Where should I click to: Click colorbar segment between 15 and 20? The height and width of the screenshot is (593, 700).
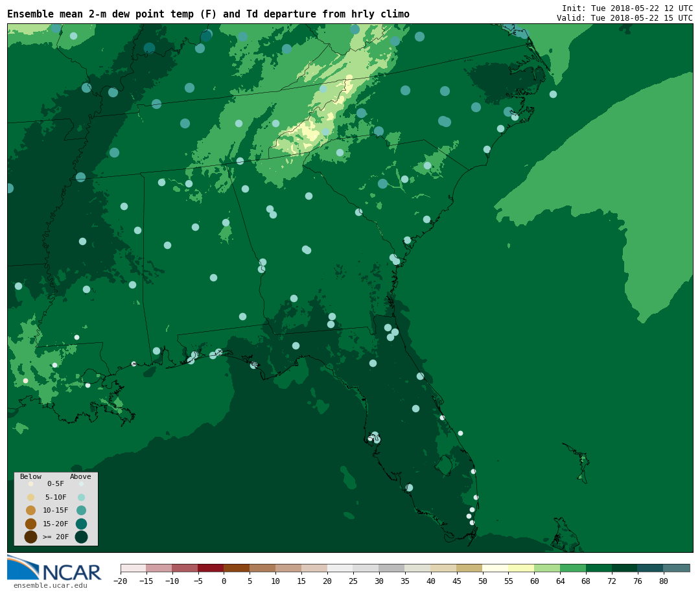[x=314, y=568]
